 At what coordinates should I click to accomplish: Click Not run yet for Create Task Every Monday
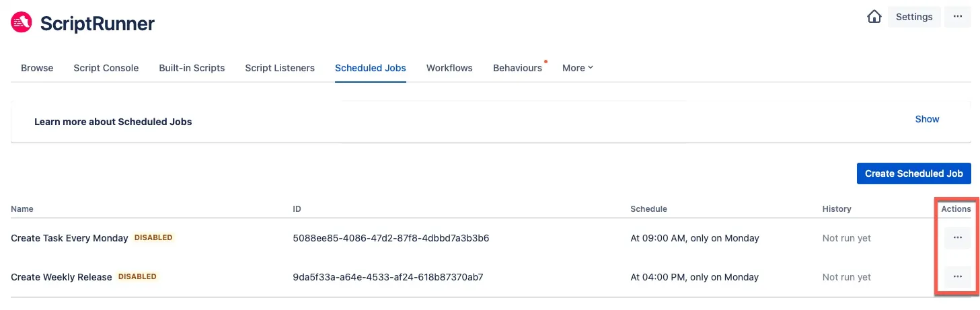(x=847, y=238)
